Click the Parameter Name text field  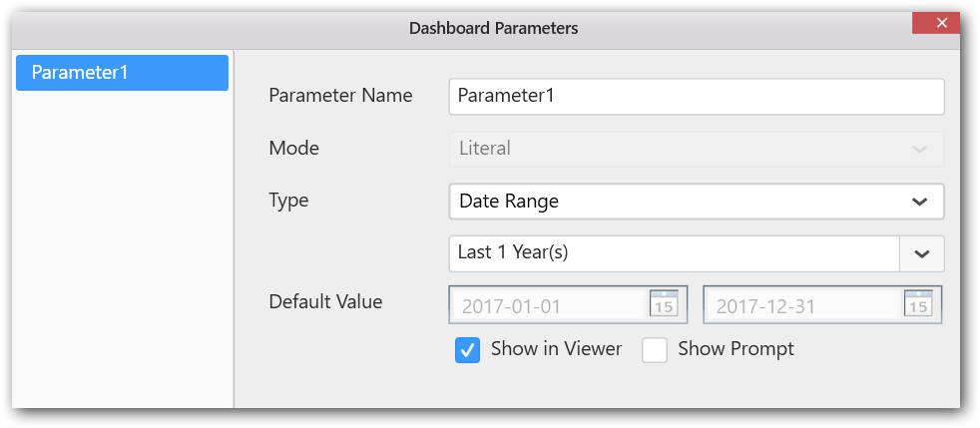696,97
